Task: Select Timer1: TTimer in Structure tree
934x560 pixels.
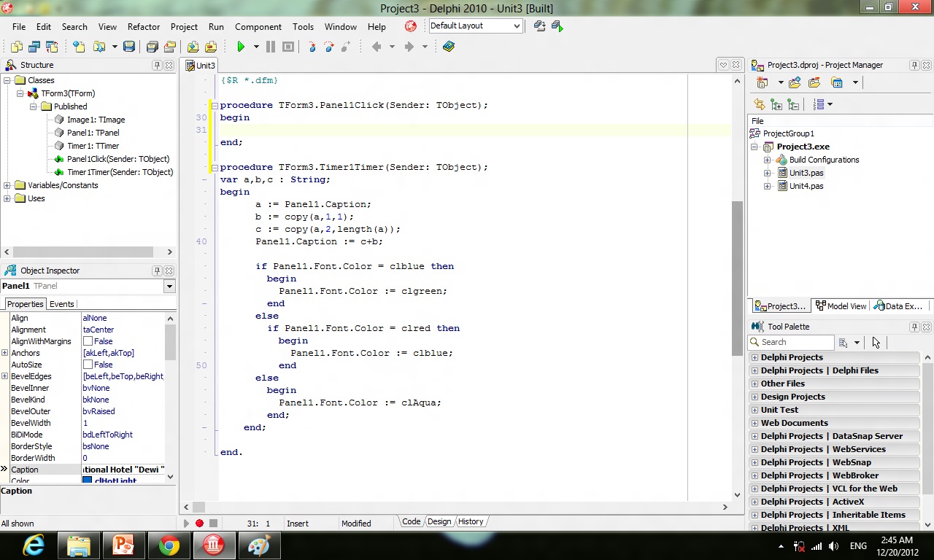Action: [x=93, y=146]
